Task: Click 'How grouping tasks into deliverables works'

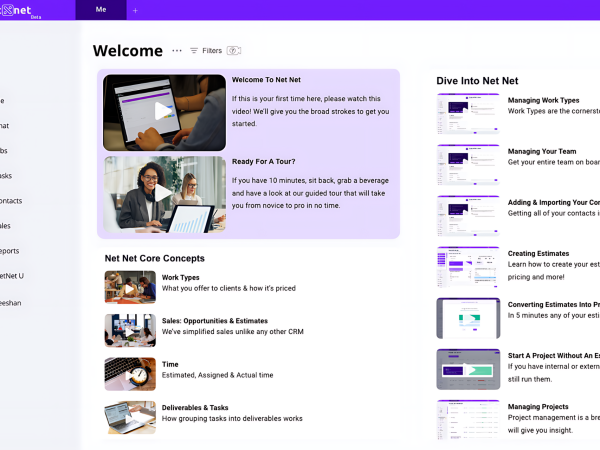Action: pyautogui.click(x=232, y=419)
